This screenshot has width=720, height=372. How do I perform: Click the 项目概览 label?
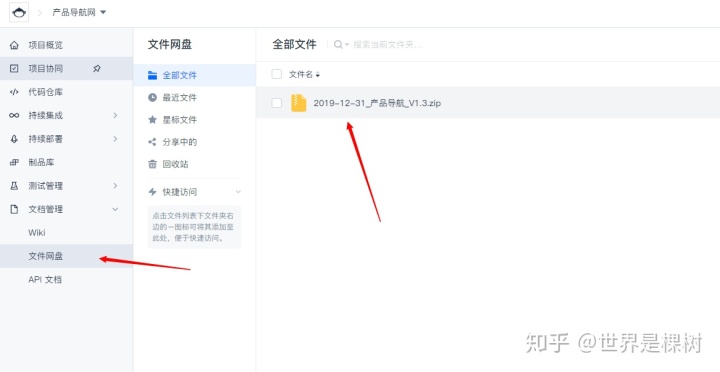click(x=45, y=45)
